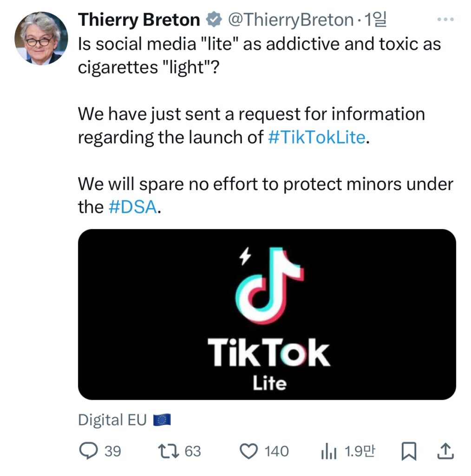Image resolution: width=471 pixels, height=476 pixels.
Task: Open the three-dot more options menu
Action: tap(445, 20)
